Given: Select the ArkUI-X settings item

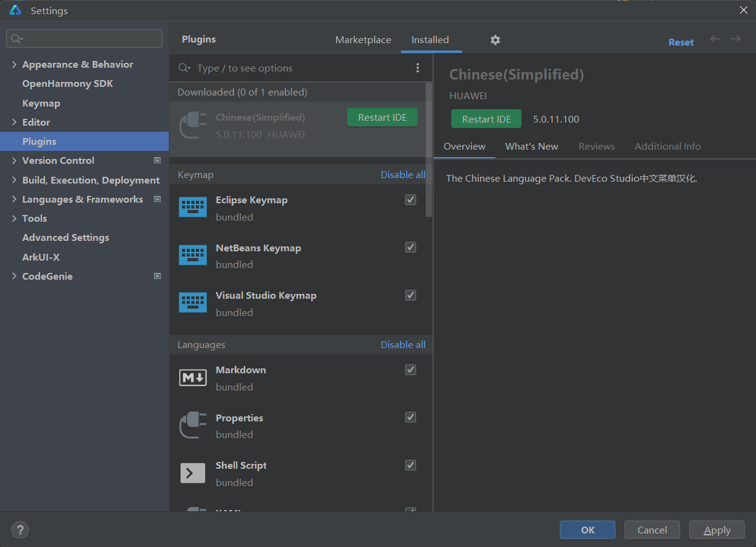Looking at the screenshot, I should pyautogui.click(x=41, y=257).
